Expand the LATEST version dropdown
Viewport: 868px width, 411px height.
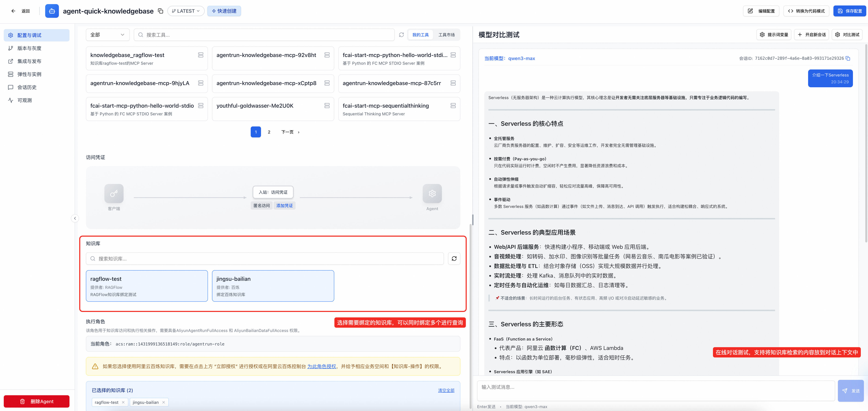(x=186, y=11)
